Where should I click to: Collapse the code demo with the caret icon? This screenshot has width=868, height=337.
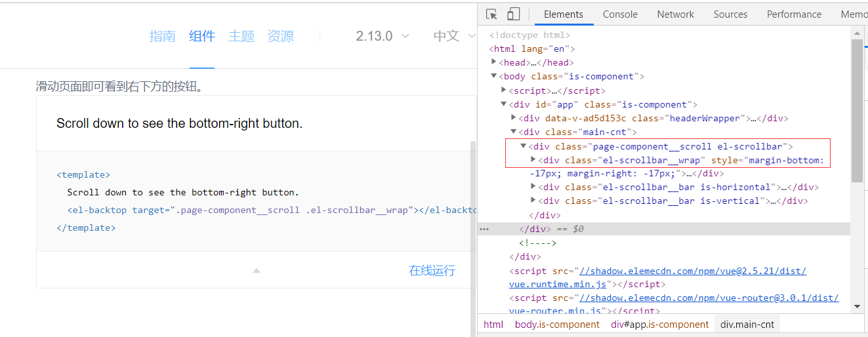(x=257, y=270)
